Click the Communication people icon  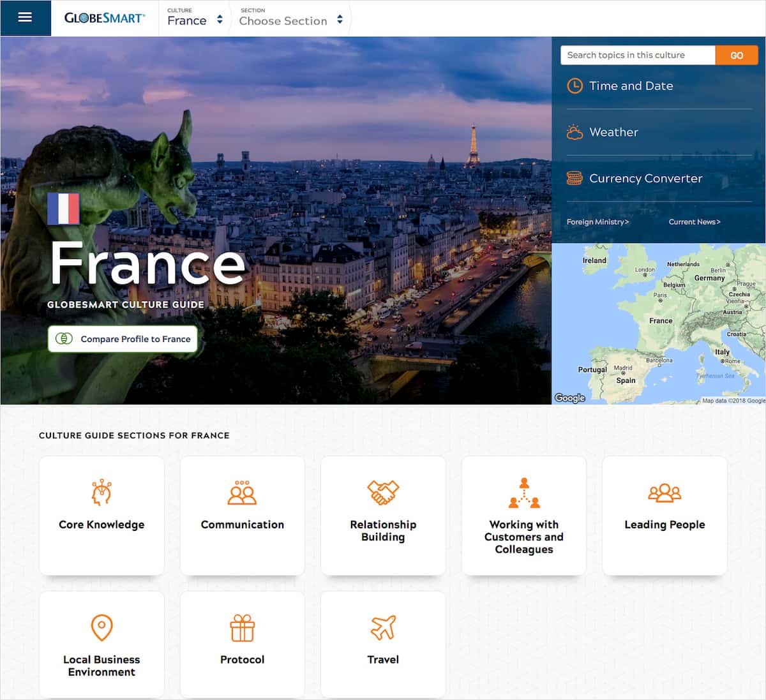(x=242, y=493)
